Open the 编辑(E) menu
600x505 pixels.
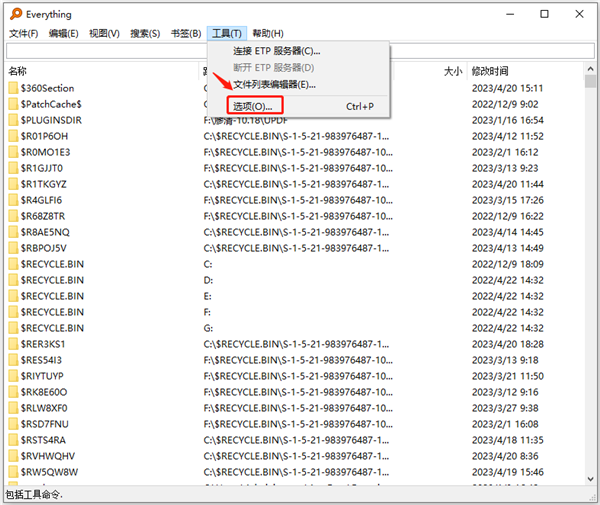pos(64,34)
